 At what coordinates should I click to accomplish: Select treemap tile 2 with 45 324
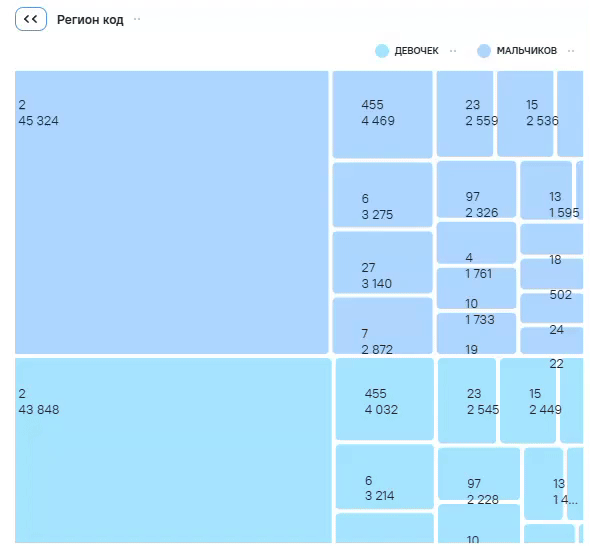pos(172,212)
